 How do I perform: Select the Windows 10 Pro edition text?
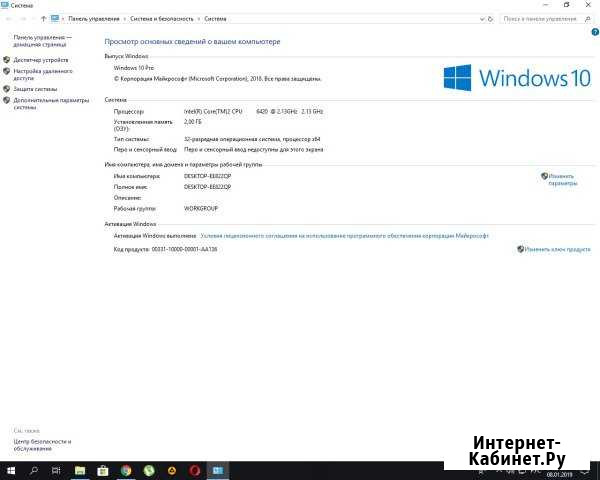[x=134, y=68]
